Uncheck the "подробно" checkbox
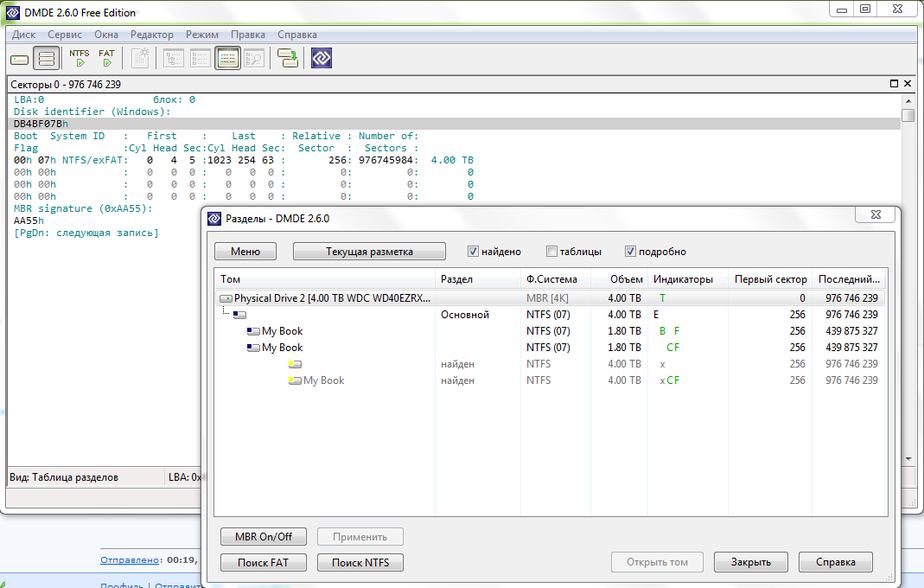Viewport: 924px width, 588px height. pos(630,252)
